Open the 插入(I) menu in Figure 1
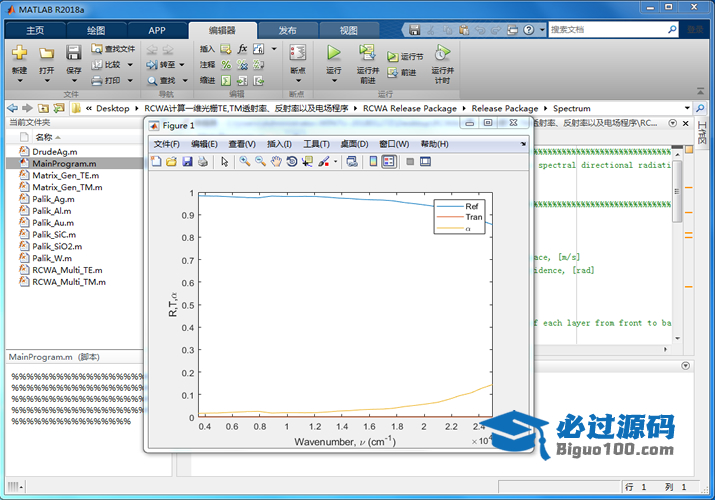The width and height of the screenshot is (715, 500). 279,144
